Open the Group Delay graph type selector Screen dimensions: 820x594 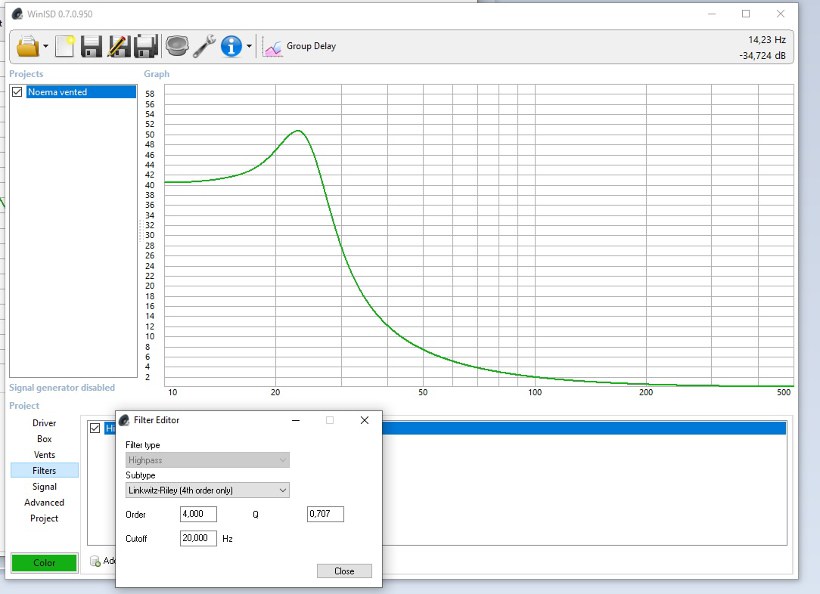pos(300,46)
